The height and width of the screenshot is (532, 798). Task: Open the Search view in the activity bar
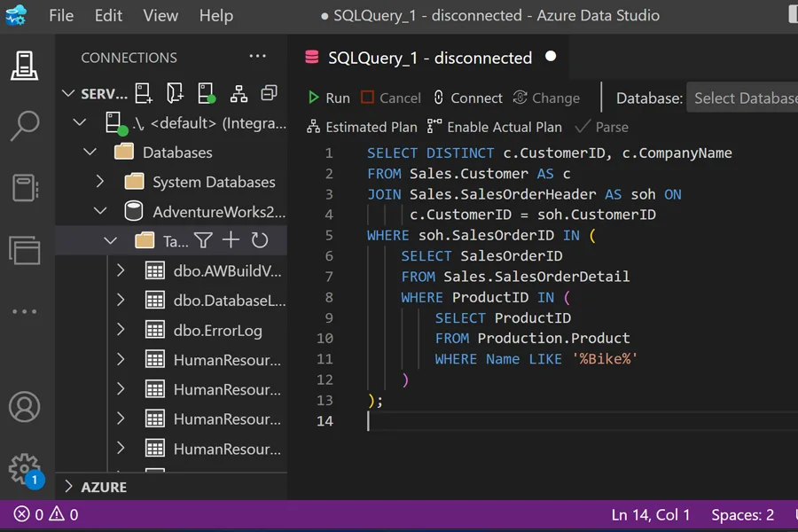25,126
